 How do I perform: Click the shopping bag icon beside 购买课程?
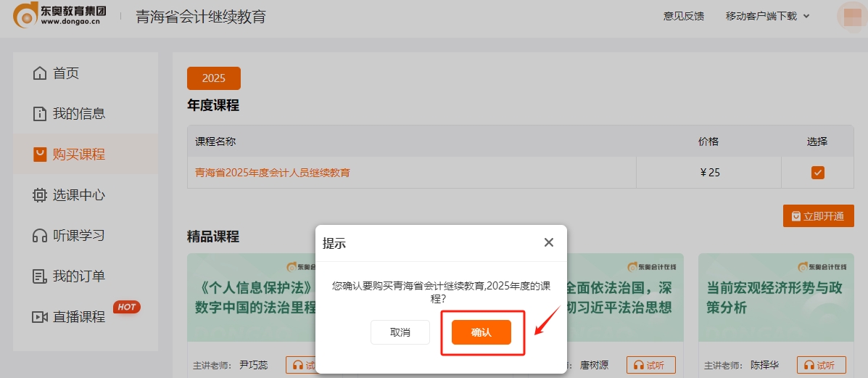(39, 155)
